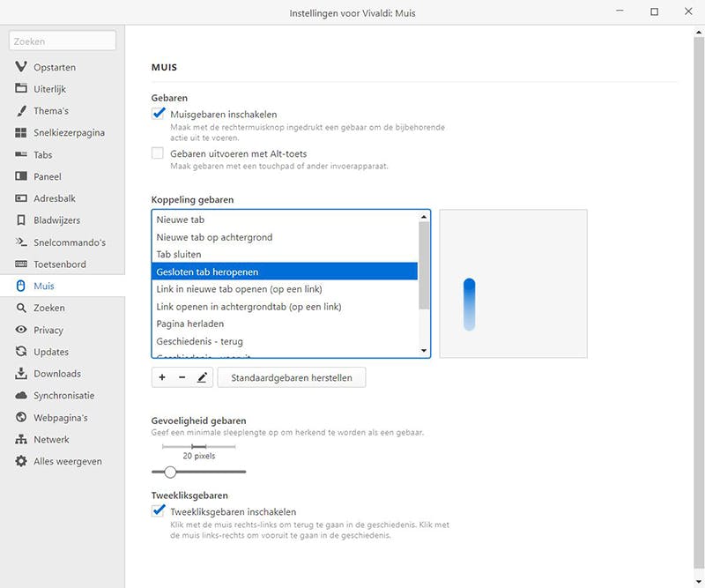705x588 pixels.
Task: Select 'Pagina herladen' gesture
Action: click(x=285, y=324)
